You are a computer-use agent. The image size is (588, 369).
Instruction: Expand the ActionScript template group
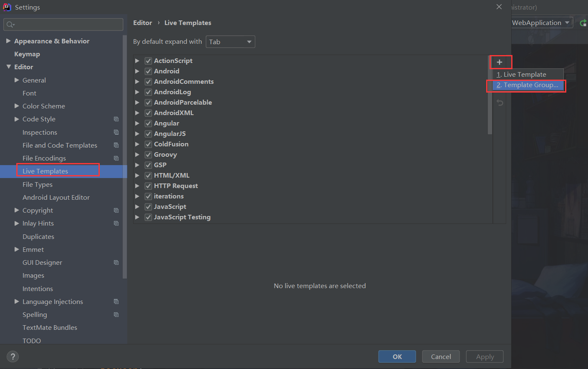pos(137,61)
